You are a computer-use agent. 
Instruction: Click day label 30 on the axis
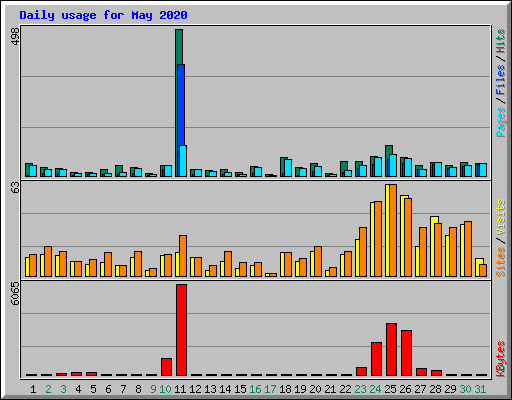[465, 389]
